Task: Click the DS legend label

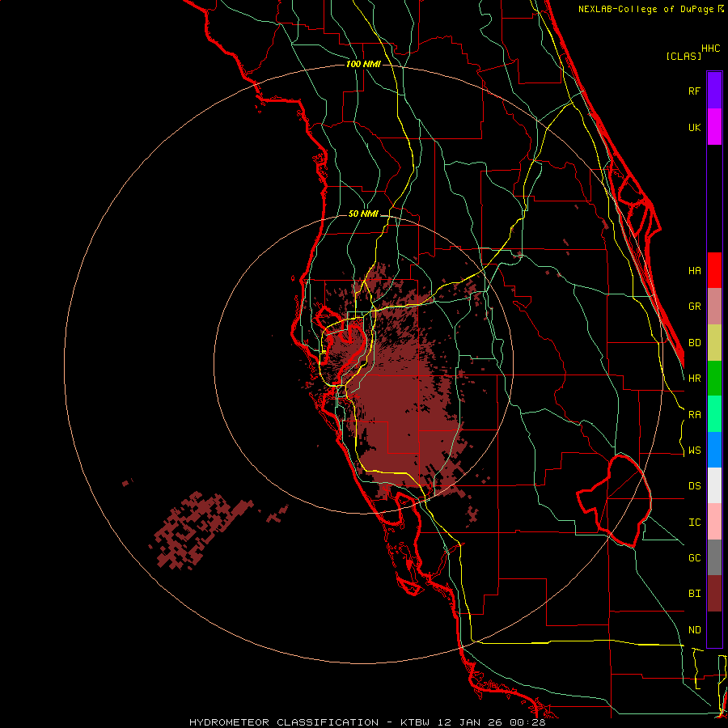Action: 695,486
